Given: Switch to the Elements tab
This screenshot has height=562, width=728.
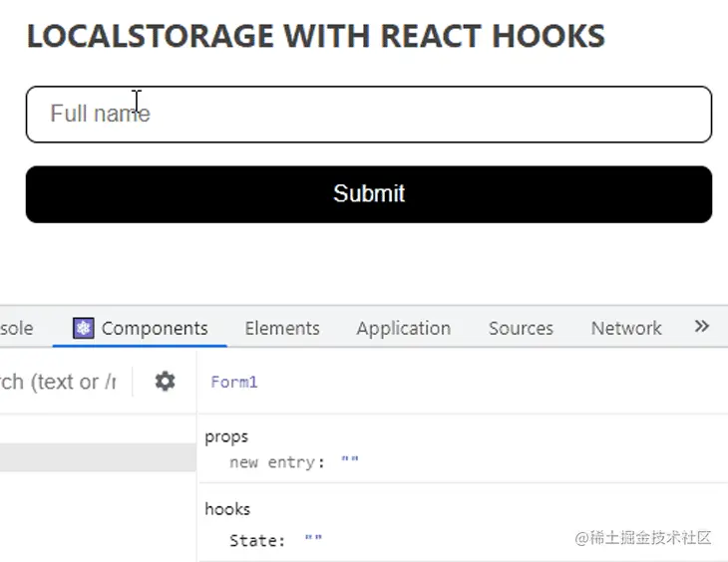Looking at the screenshot, I should [282, 328].
